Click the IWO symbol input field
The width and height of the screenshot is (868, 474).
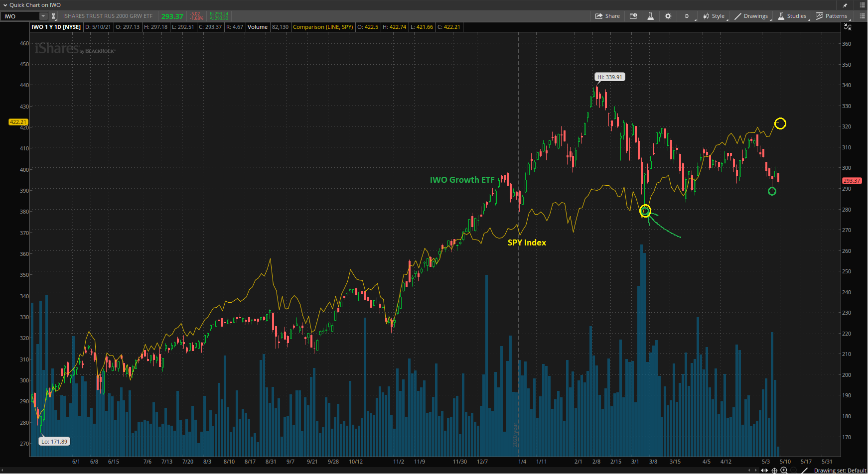point(20,16)
